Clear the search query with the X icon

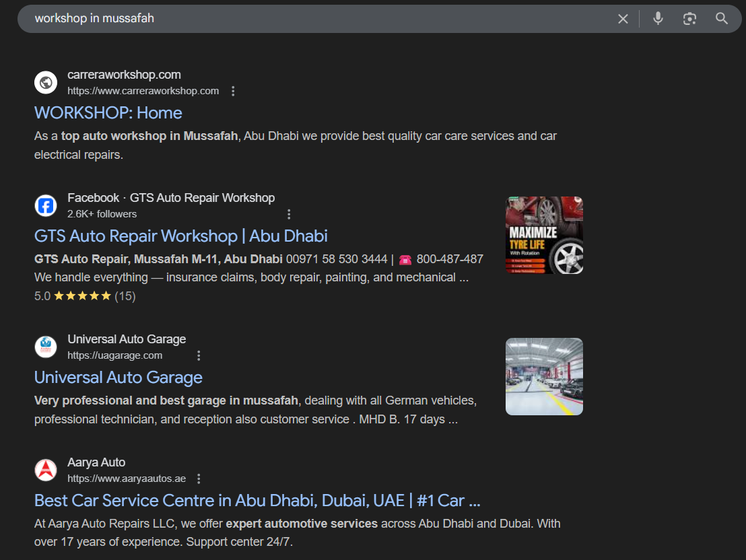tap(623, 18)
